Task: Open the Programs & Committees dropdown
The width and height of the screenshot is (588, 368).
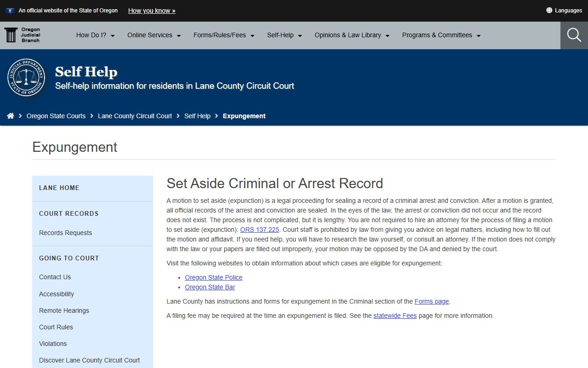Action: 441,35
